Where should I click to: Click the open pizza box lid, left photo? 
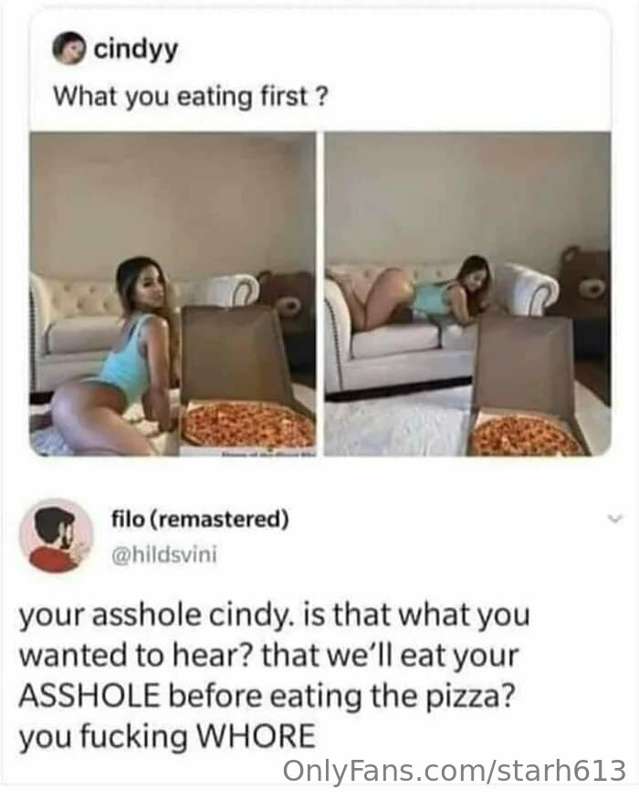pyautogui.click(x=237, y=357)
